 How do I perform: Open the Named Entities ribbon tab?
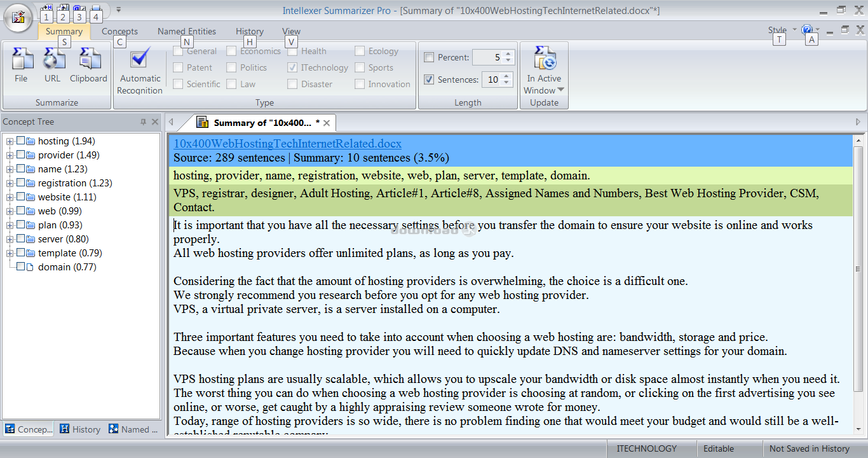[x=187, y=31]
